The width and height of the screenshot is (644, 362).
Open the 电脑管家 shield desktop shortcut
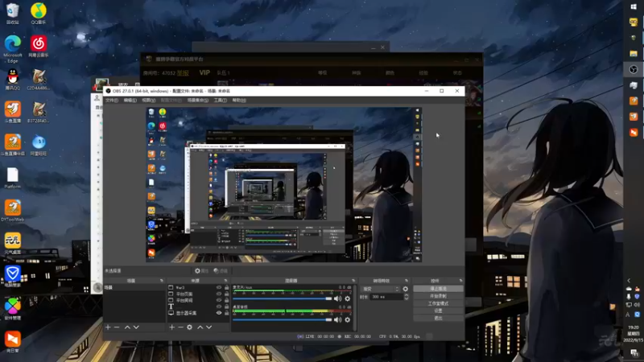click(x=12, y=276)
